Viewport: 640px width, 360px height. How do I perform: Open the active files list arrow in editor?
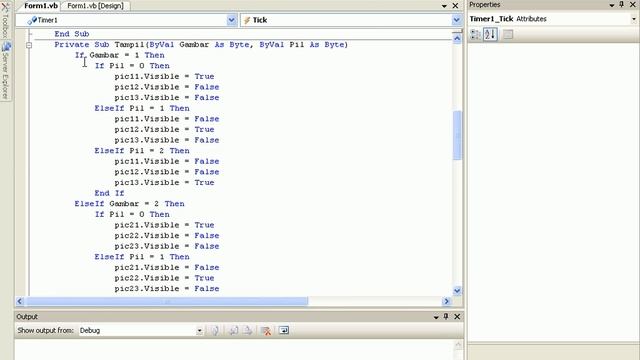[444, 6]
